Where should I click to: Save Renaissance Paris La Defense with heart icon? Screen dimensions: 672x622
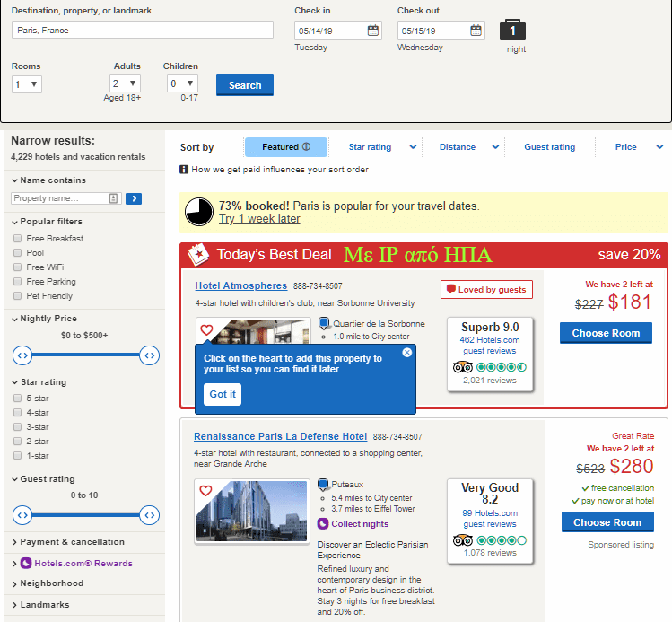click(x=205, y=490)
